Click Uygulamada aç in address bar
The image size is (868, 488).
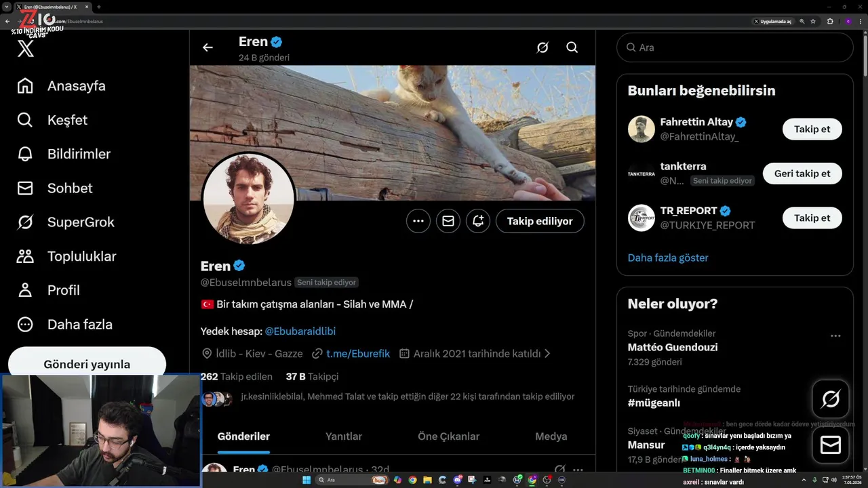pos(773,21)
